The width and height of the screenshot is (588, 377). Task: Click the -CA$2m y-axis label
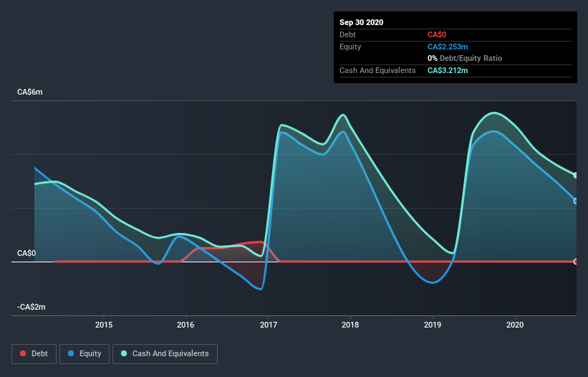pyautogui.click(x=32, y=307)
